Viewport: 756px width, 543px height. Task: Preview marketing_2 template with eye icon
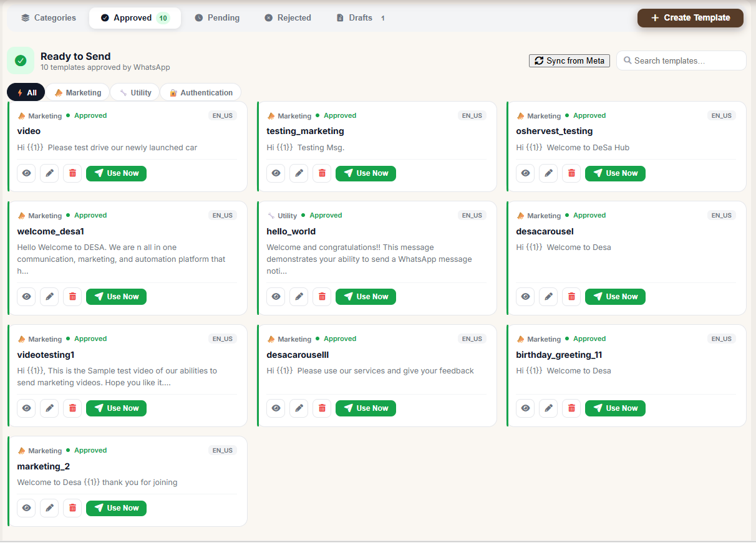(26, 508)
